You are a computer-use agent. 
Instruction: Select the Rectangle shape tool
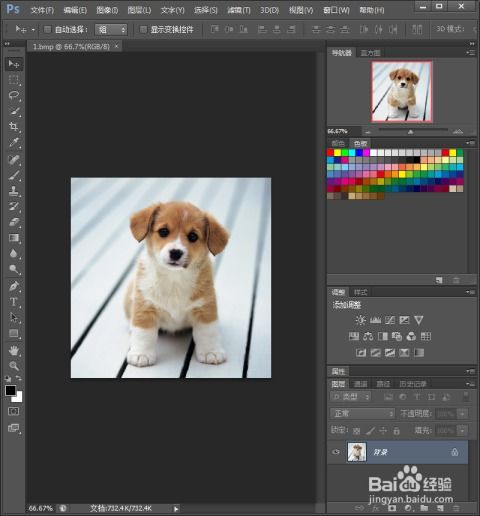pos(14,333)
